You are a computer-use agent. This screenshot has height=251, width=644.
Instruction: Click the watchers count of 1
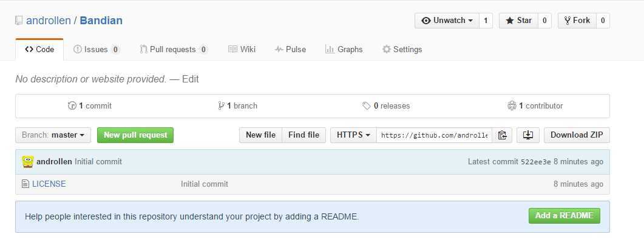click(x=486, y=21)
